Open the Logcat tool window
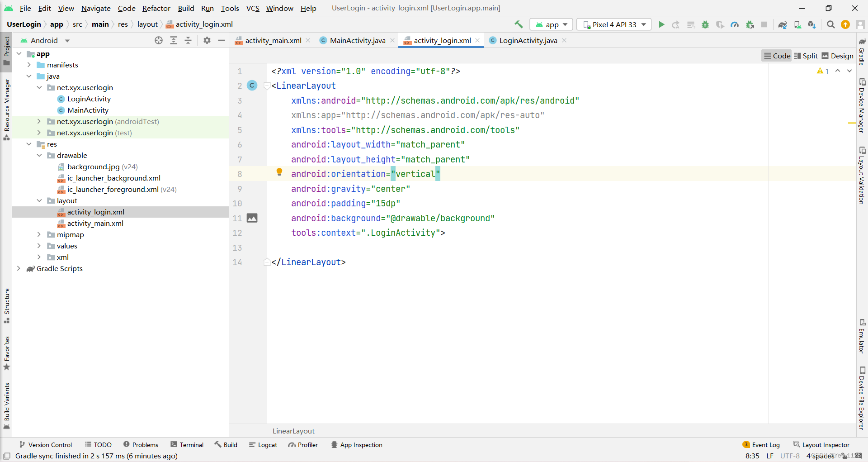 point(263,445)
